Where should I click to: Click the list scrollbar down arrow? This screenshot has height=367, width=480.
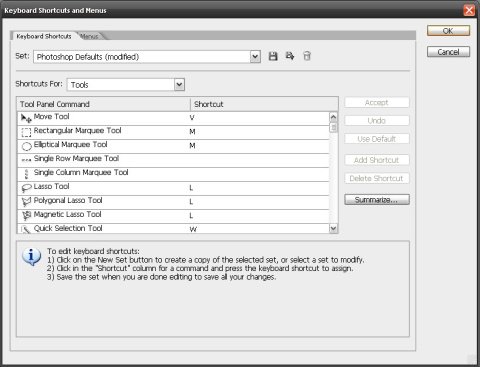coord(333,228)
